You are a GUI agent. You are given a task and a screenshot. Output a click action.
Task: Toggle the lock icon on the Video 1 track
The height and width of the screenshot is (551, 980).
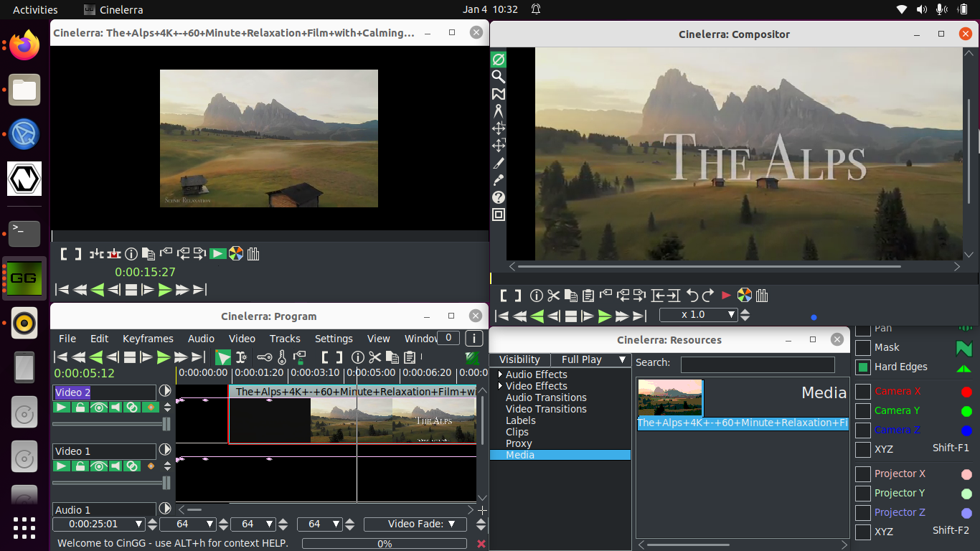(x=80, y=466)
